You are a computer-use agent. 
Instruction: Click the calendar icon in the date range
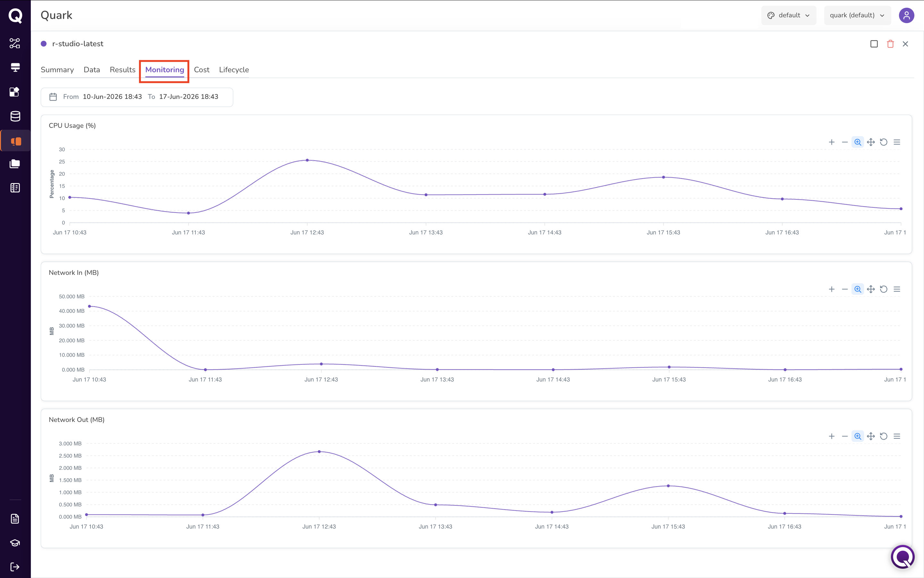[x=53, y=97]
